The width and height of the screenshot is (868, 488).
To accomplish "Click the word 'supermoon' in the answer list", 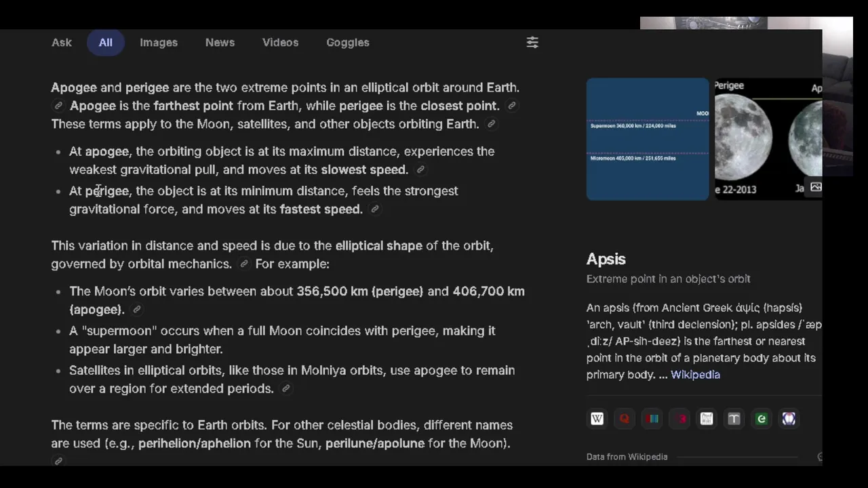I will click(x=119, y=331).
